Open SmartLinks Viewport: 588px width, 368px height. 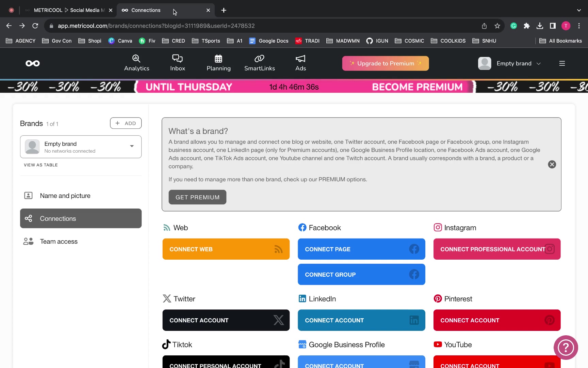point(260,63)
